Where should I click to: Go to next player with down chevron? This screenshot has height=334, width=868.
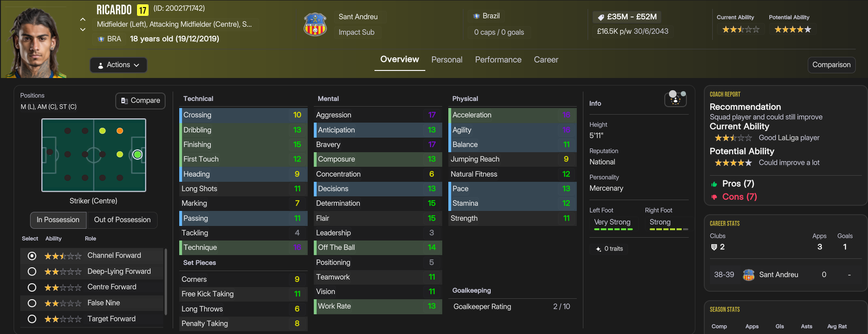pos(83,30)
